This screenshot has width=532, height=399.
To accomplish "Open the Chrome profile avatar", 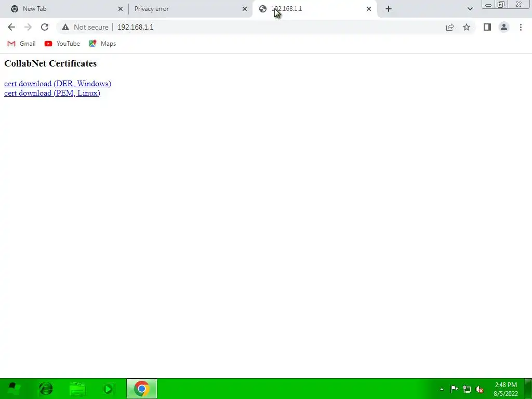I will pos(504,27).
